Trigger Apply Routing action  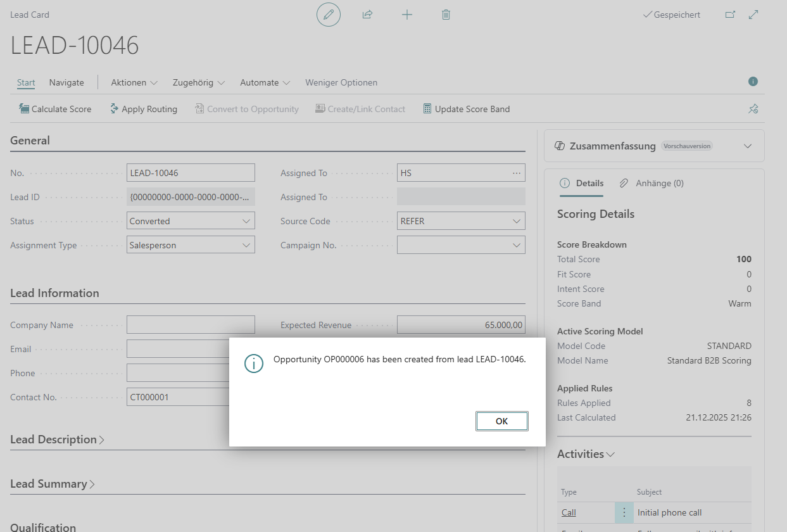point(143,108)
